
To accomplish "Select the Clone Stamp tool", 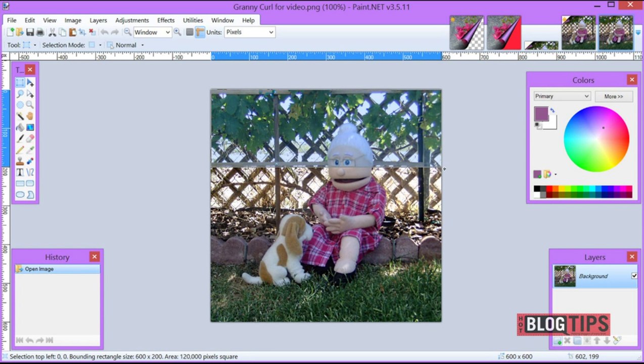I will (x=20, y=161).
